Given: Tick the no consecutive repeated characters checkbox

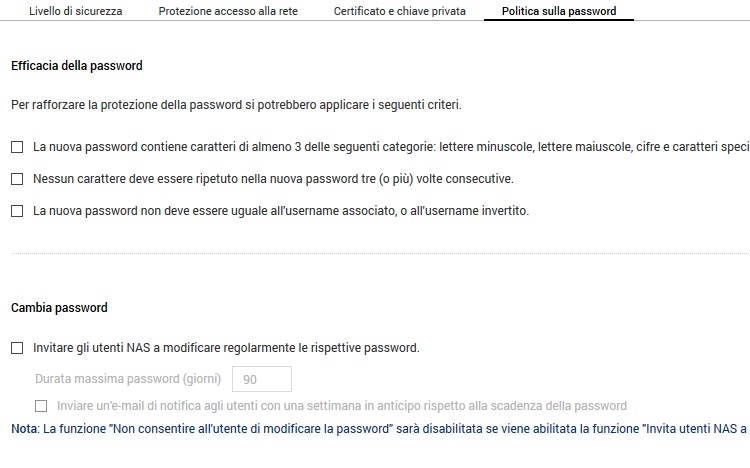Looking at the screenshot, I should pyautogui.click(x=17, y=179).
